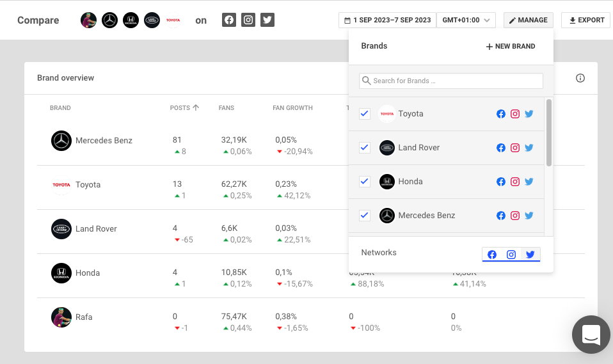Sort table by POSTS column
The image size is (613, 364).
pyautogui.click(x=184, y=108)
